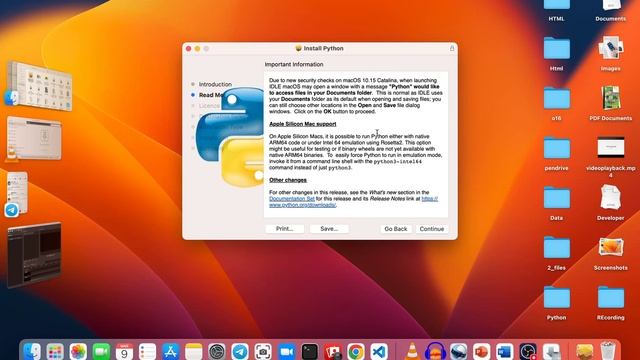Viewport: 640px width, 360px height.
Task: Open Photos from the Dock
Action: [78, 351]
